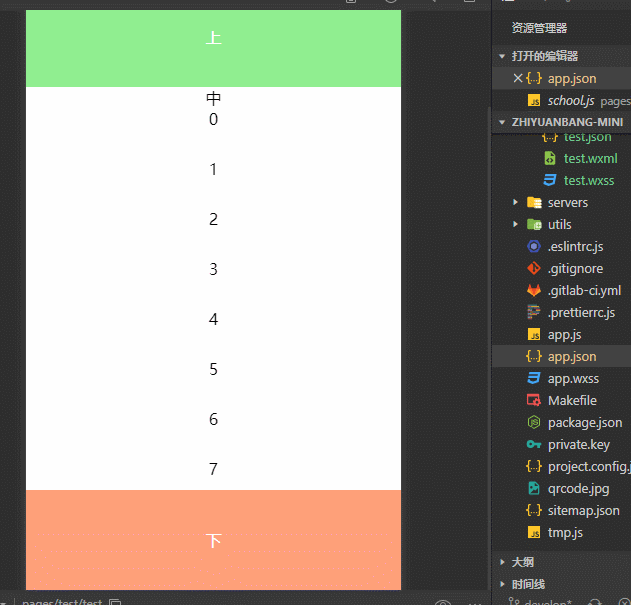Tap list item 1 in the simulator
Screen dimensions: 631x605
[213, 169]
